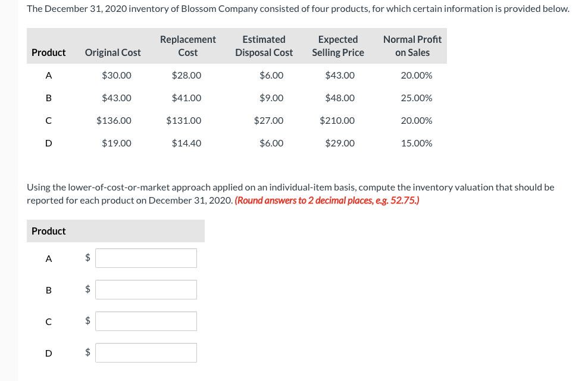This screenshot has width=588, height=381.
Task: Click inside Product C's inventory value field
Action: 146,321
